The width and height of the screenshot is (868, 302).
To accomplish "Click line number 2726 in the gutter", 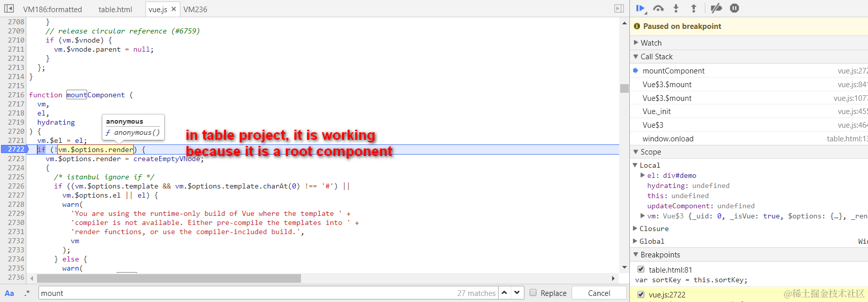I will (16, 186).
